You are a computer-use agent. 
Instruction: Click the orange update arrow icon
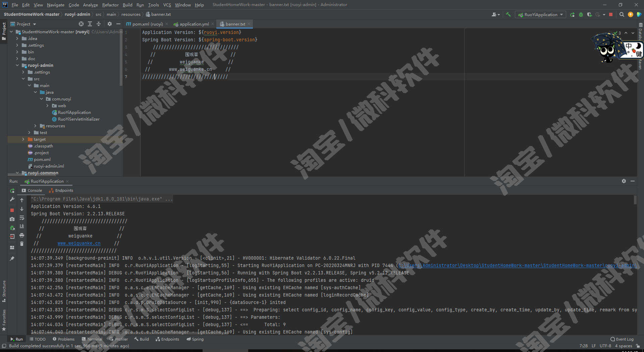click(x=631, y=14)
